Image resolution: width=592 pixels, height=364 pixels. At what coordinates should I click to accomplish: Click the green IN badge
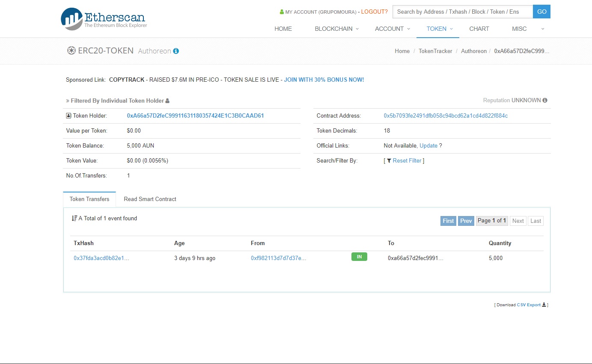(359, 257)
